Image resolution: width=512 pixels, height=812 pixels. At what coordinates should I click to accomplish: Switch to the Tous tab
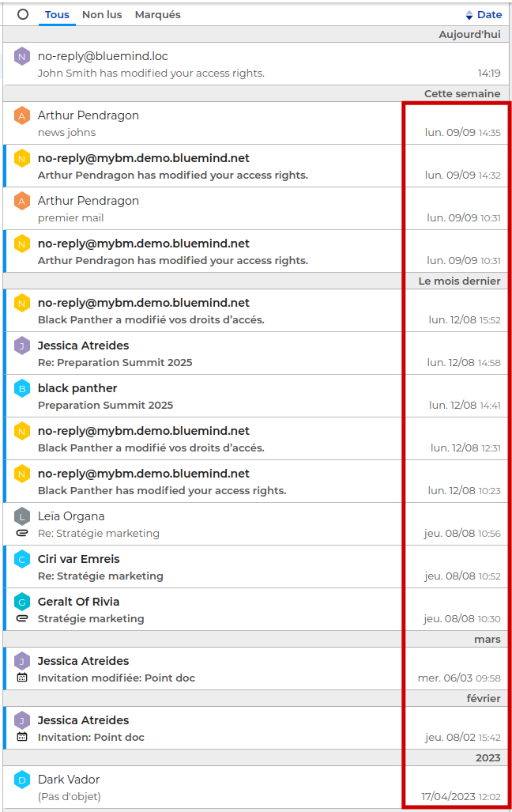click(x=57, y=14)
